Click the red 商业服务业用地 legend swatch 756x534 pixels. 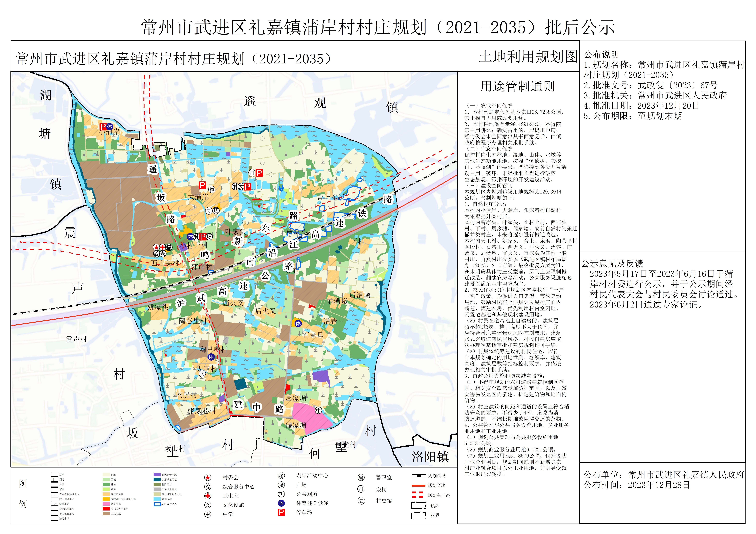pos(106,509)
